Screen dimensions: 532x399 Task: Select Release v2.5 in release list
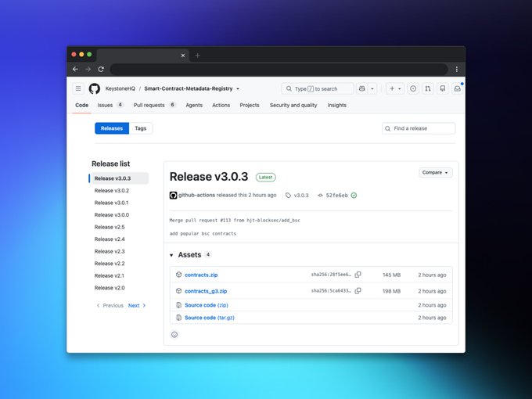110,227
